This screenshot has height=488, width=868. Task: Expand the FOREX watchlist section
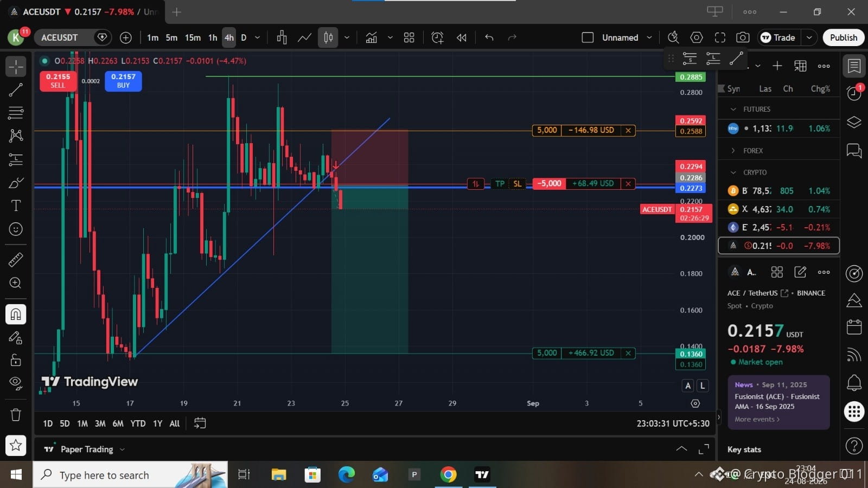coord(733,151)
